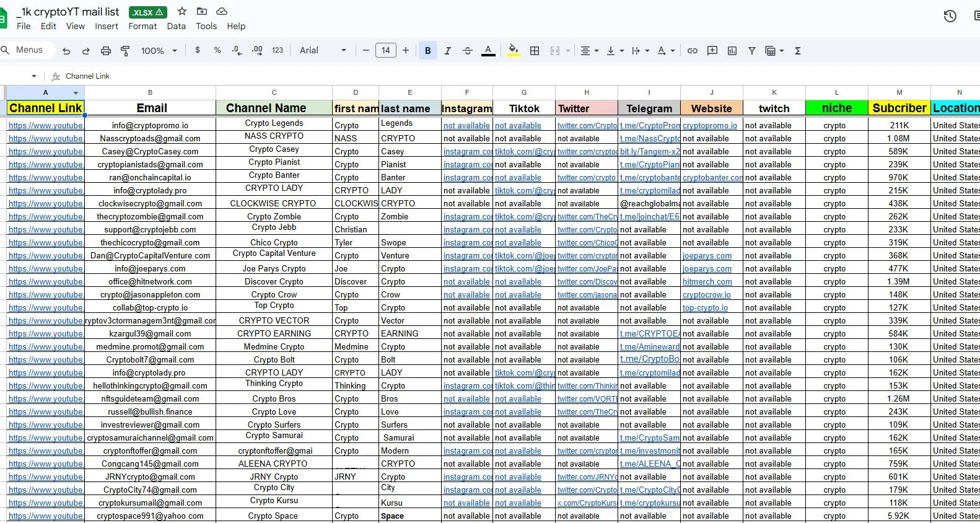Open the fill color picker

pos(514,50)
